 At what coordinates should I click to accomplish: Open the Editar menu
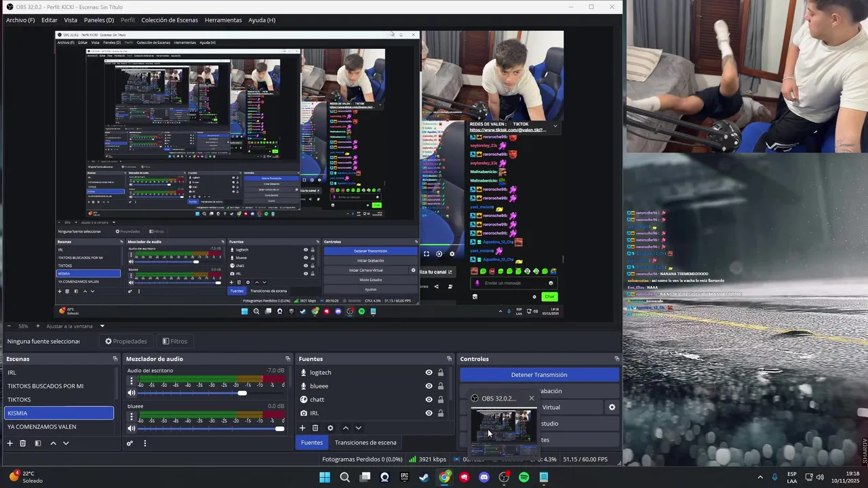(50, 20)
